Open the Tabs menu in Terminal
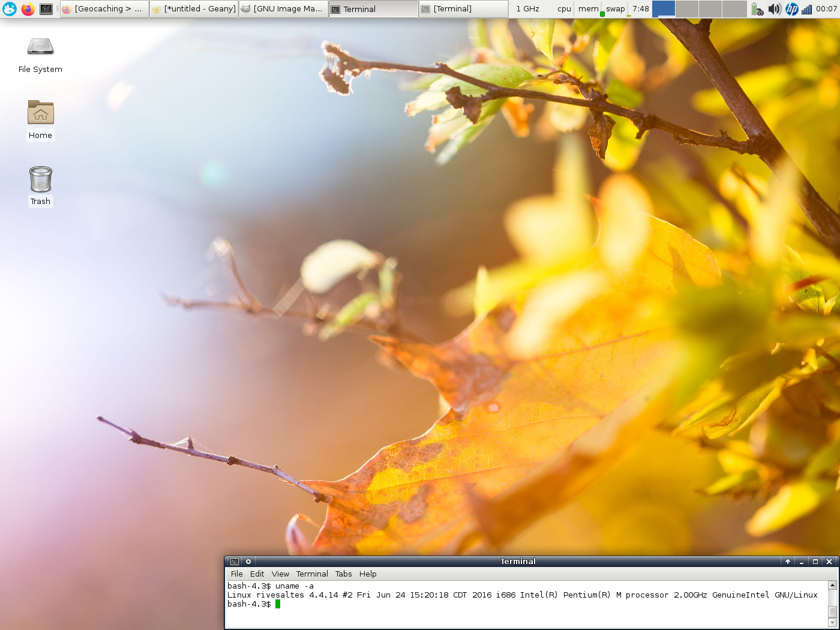The width and height of the screenshot is (840, 630). pos(343,574)
